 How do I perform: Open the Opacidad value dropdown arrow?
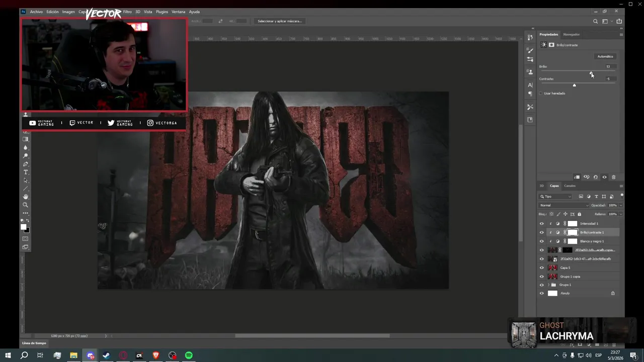[x=620, y=206]
